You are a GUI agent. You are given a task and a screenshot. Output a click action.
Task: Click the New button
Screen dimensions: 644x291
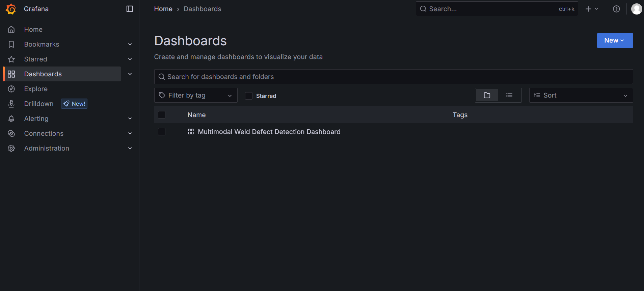click(x=614, y=40)
